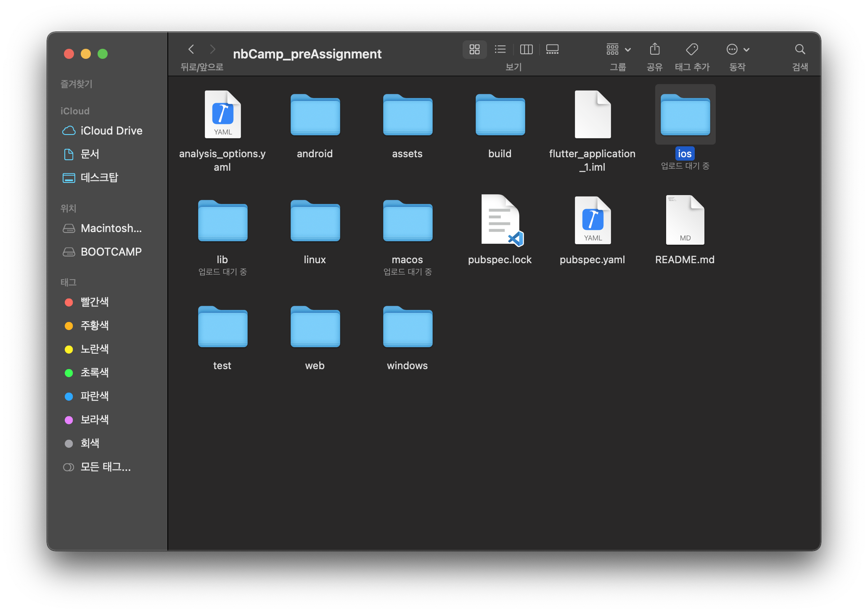Go forward with the right chevron
The width and height of the screenshot is (868, 613).
(x=213, y=50)
